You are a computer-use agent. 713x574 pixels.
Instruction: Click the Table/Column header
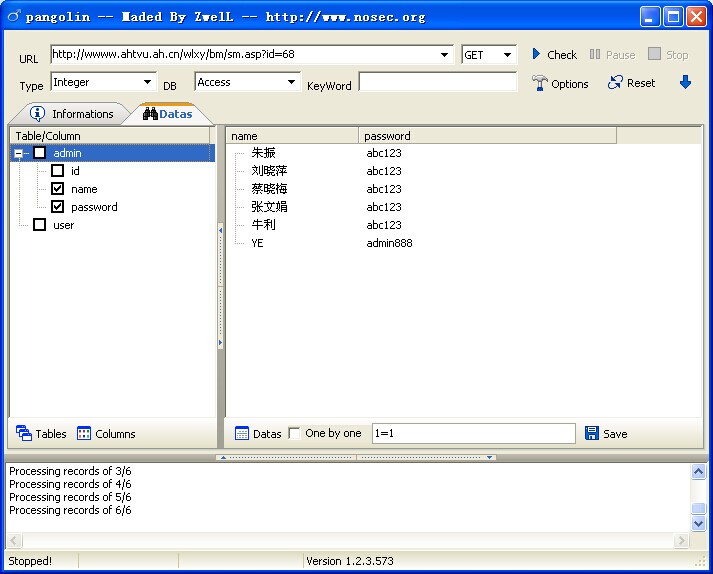(x=110, y=136)
